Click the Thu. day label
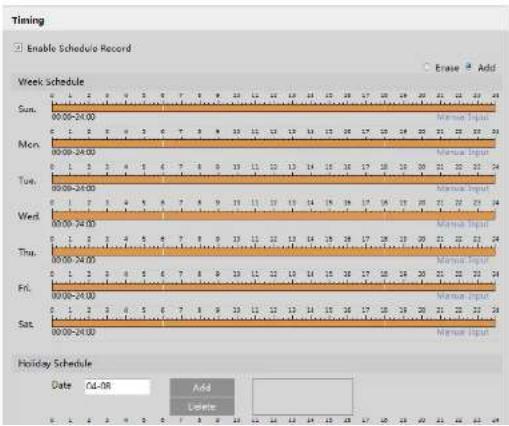509x426 pixels. pos(27,252)
